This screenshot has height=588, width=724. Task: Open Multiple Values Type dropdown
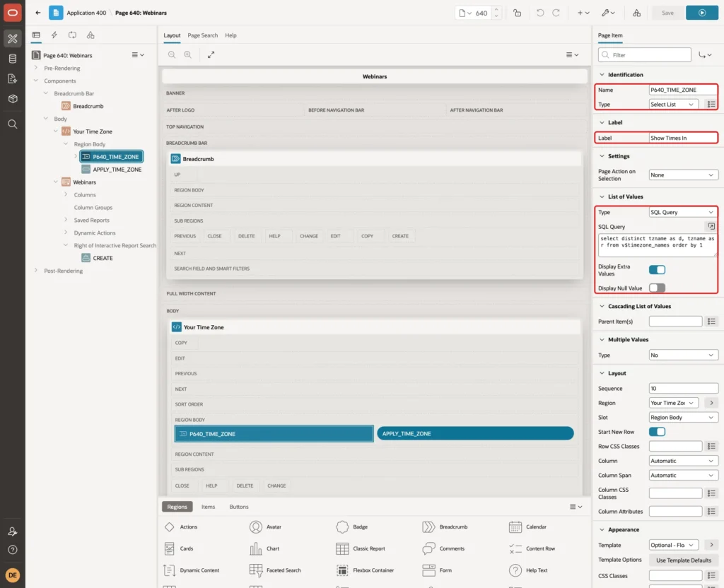tap(683, 355)
